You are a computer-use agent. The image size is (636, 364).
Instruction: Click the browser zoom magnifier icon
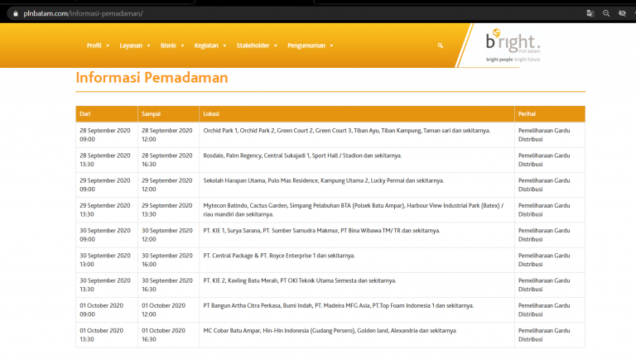606,13
